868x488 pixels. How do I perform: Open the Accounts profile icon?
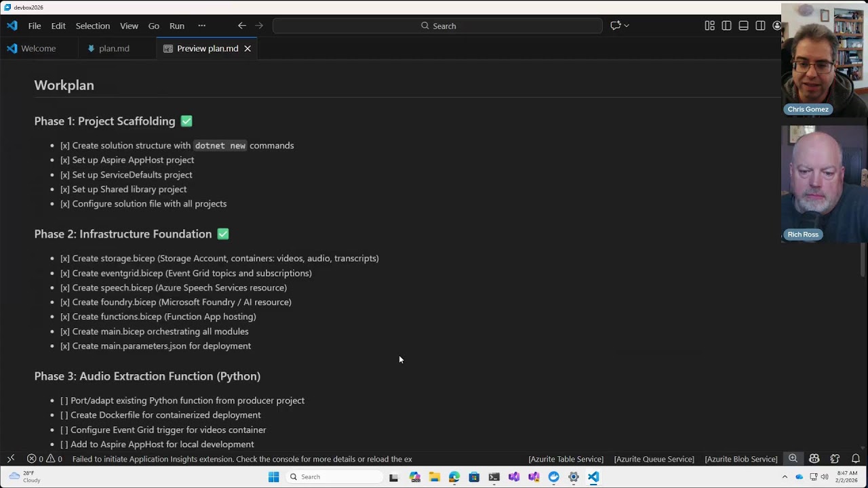click(x=776, y=26)
